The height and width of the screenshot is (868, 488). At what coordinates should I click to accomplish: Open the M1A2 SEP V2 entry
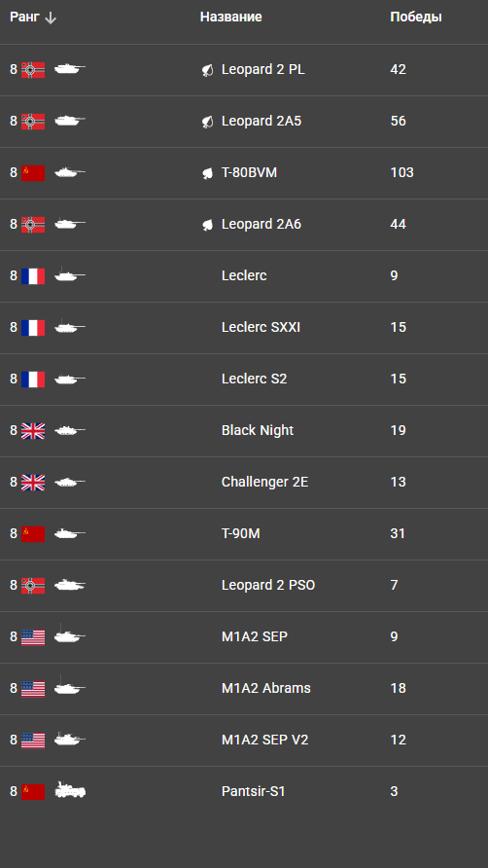(264, 740)
